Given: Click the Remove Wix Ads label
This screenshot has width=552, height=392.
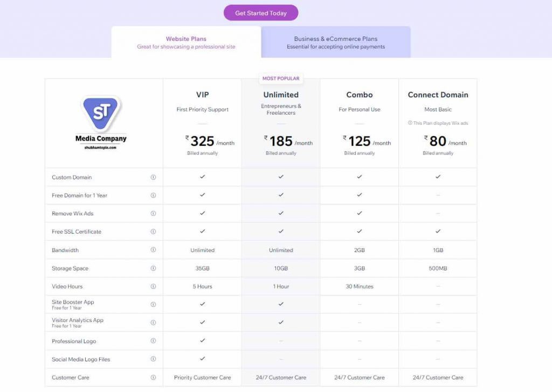Looking at the screenshot, I should pyautogui.click(x=73, y=213).
